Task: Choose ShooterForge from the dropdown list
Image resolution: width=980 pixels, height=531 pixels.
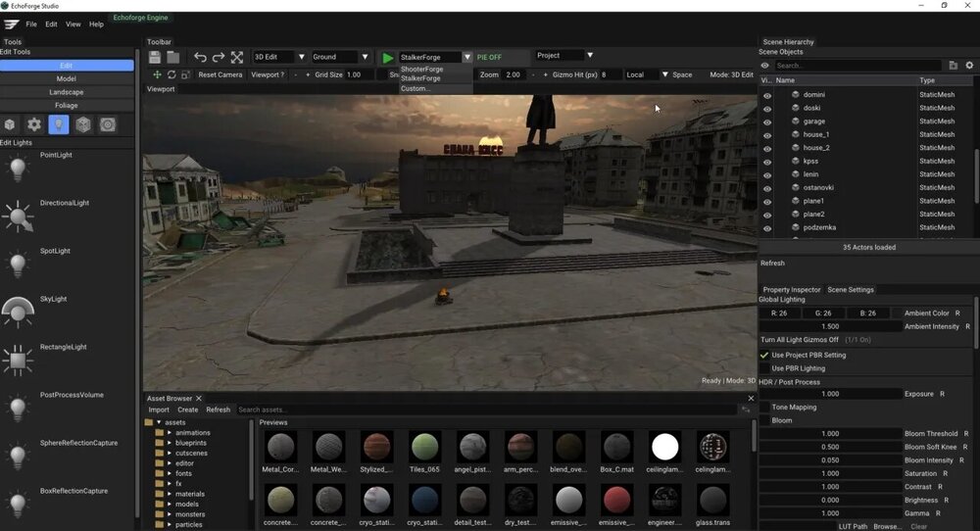Action: 421,70
